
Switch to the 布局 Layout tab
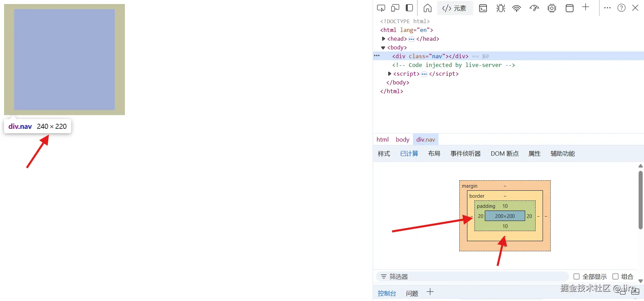[x=434, y=154]
